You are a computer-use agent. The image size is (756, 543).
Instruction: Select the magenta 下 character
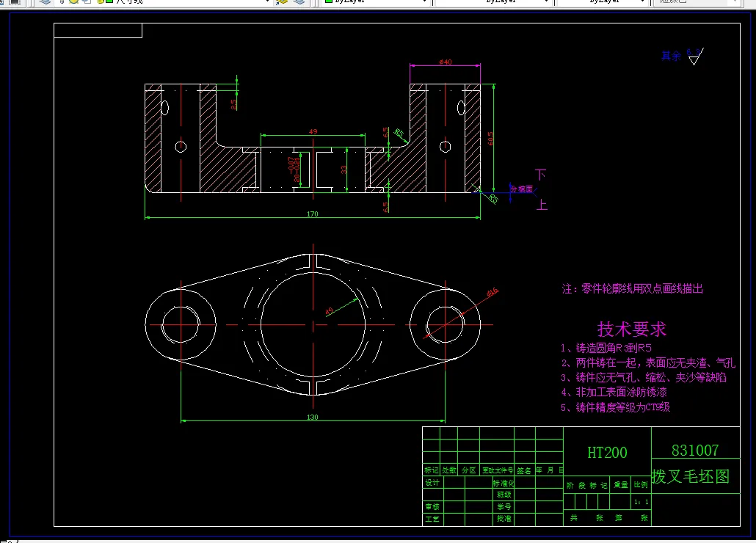(540, 175)
